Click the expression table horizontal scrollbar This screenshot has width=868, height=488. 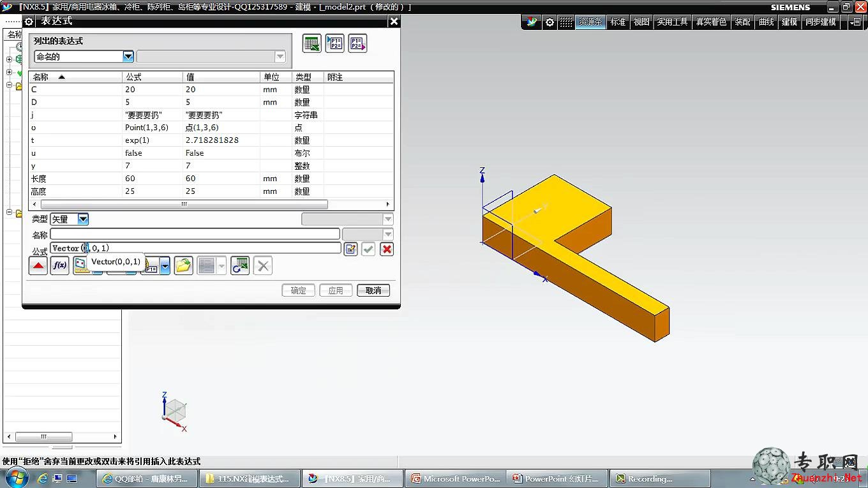pyautogui.click(x=184, y=204)
